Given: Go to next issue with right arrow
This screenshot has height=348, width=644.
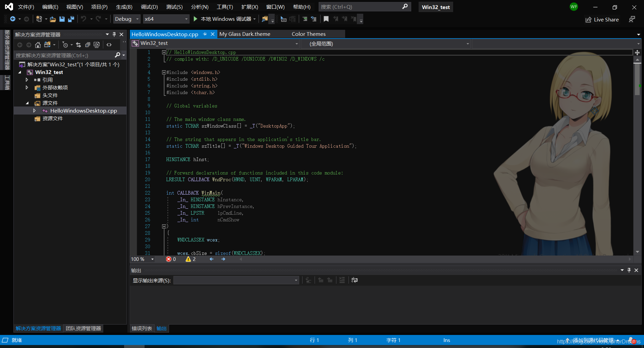Looking at the screenshot, I should coord(223,259).
